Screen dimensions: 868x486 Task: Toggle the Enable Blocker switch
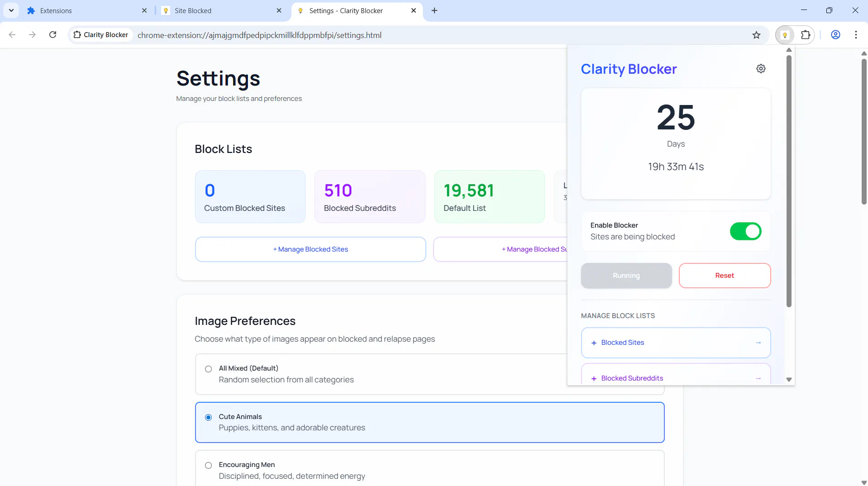point(745,231)
